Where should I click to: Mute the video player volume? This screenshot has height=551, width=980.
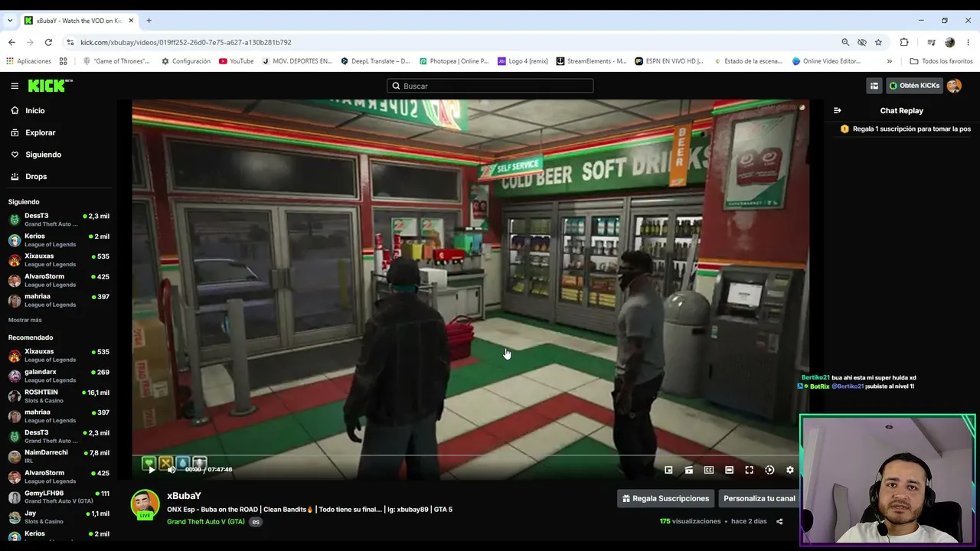point(171,470)
